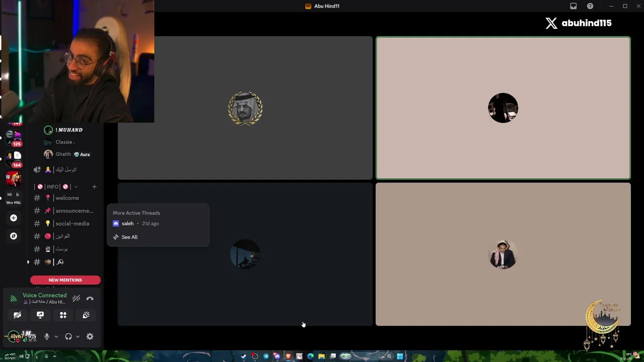
Task: Open microphone input options arrow
Action: click(56, 336)
